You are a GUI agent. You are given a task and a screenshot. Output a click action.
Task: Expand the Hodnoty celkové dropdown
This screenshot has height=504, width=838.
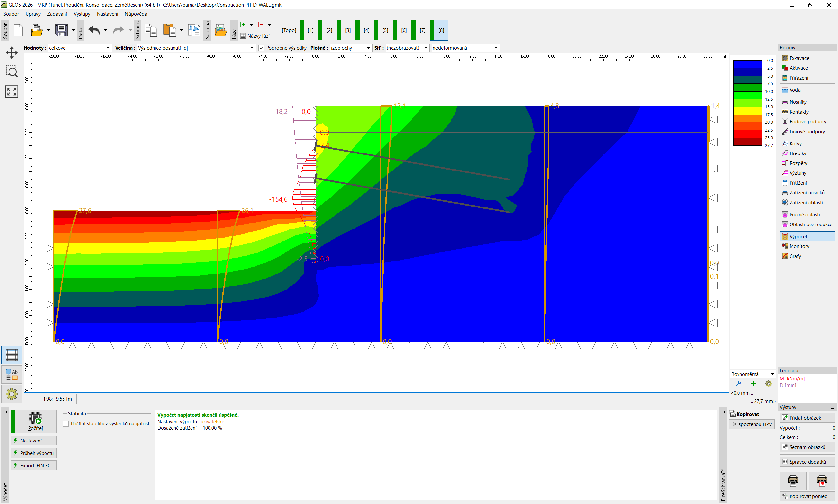point(80,48)
